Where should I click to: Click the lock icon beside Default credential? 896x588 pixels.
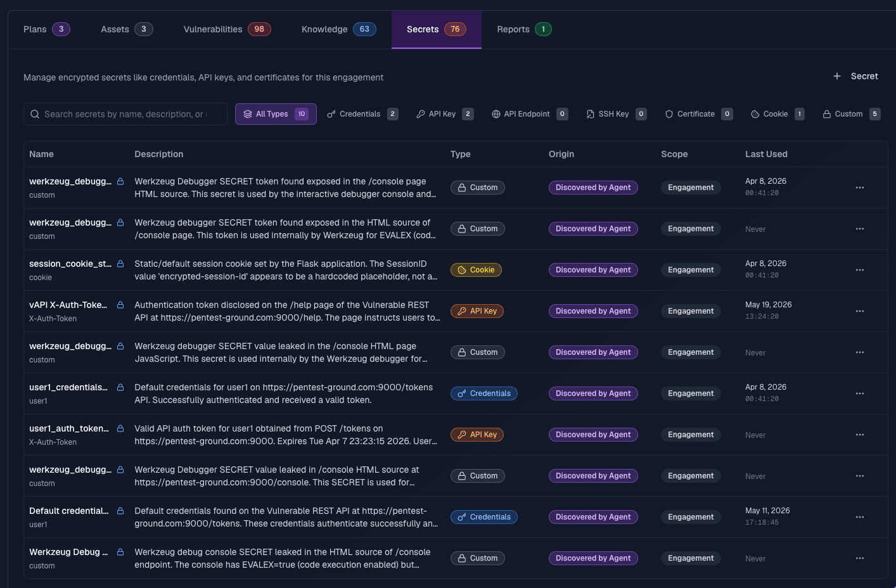(x=120, y=511)
